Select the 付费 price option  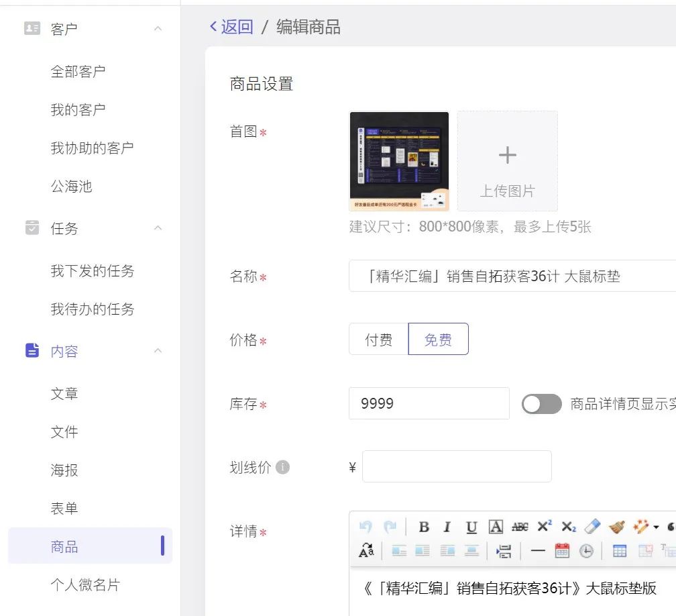click(378, 339)
